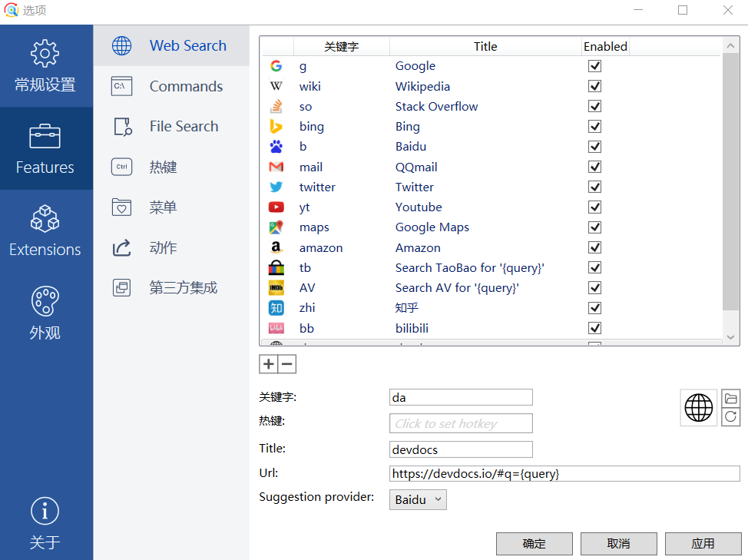Click the File Search icon
748x560 pixels.
123,127
